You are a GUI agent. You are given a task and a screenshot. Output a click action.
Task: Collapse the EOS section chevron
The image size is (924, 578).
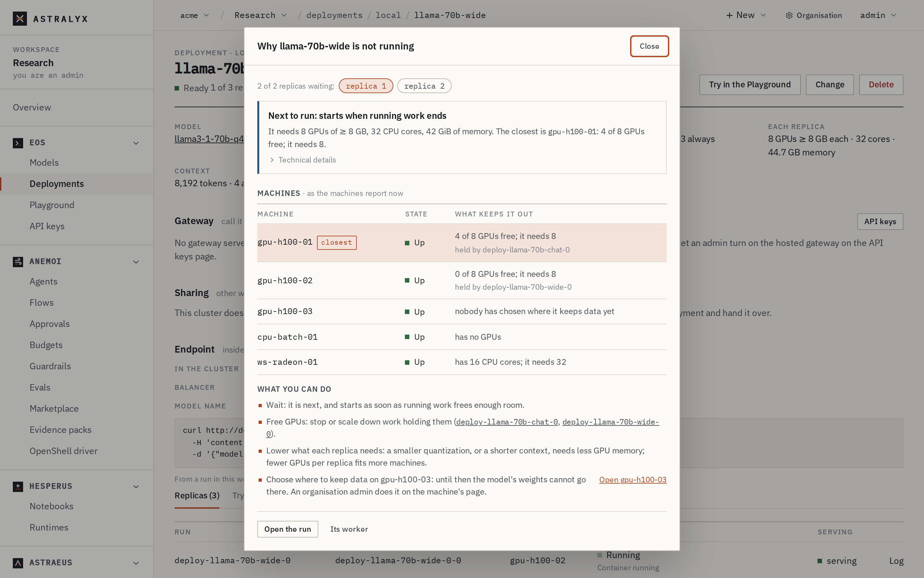[136, 143]
